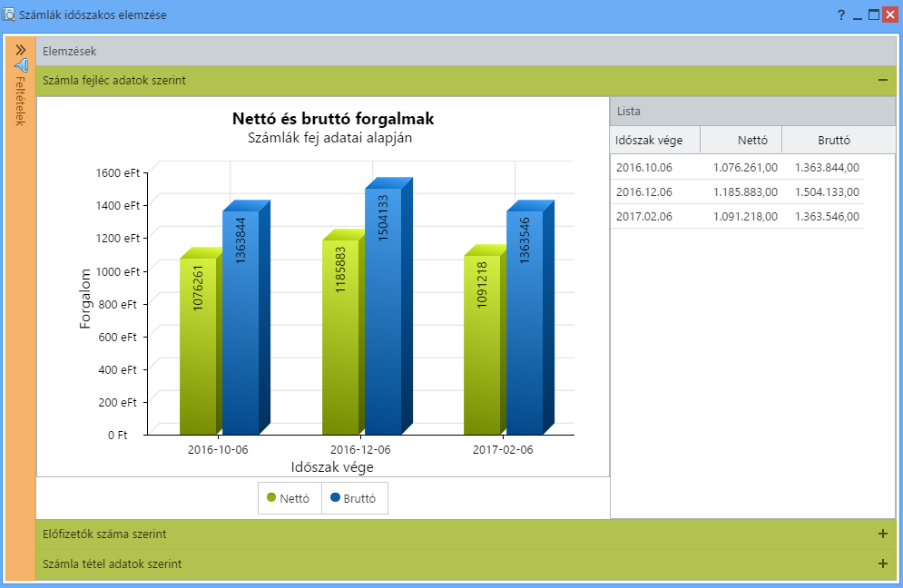Click the 800 eFt axis label
Screen dimensions: 903x588
tap(117, 304)
